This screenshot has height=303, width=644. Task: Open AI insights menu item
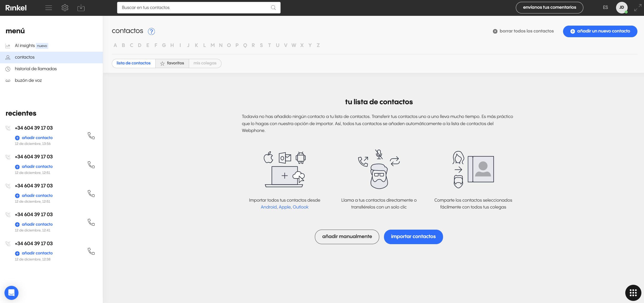(x=25, y=46)
